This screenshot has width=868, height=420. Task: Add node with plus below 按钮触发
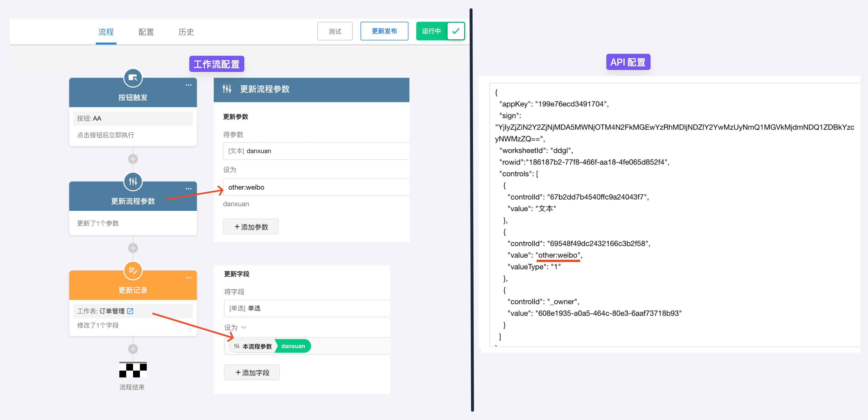pos(133,159)
